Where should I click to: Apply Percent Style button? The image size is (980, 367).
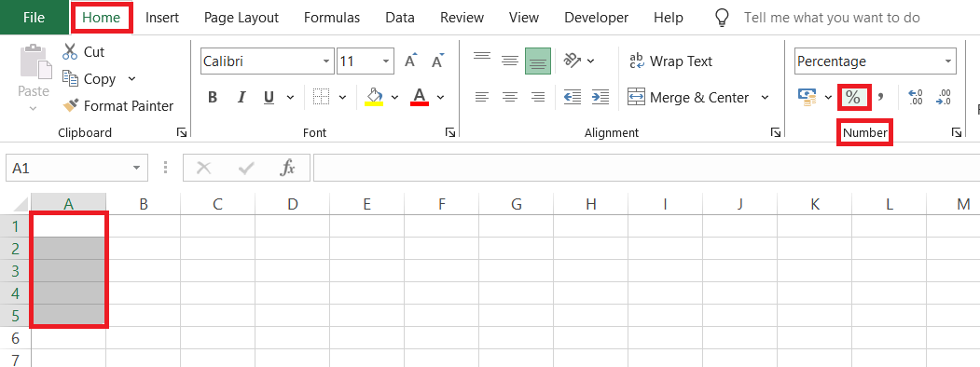[853, 97]
